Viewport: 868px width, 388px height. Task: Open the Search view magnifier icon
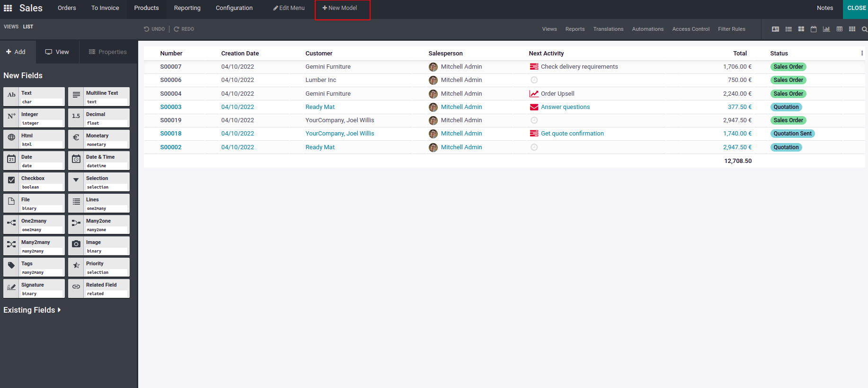coord(864,29)
